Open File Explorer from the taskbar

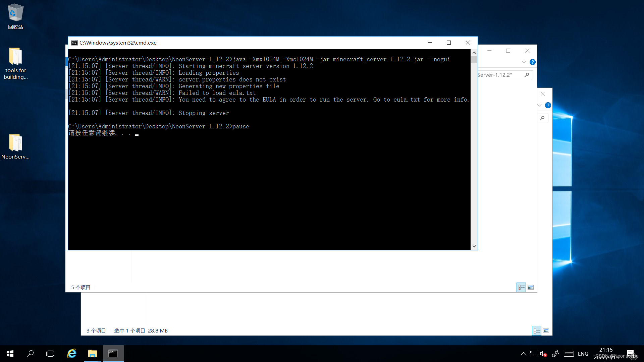pos(92,354)
